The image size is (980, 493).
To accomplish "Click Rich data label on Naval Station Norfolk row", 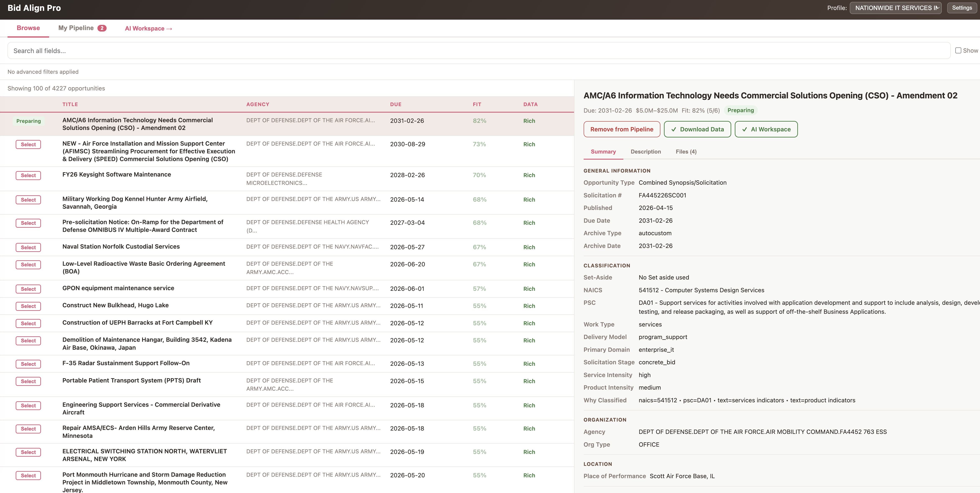I will click(x=529, y=247).
